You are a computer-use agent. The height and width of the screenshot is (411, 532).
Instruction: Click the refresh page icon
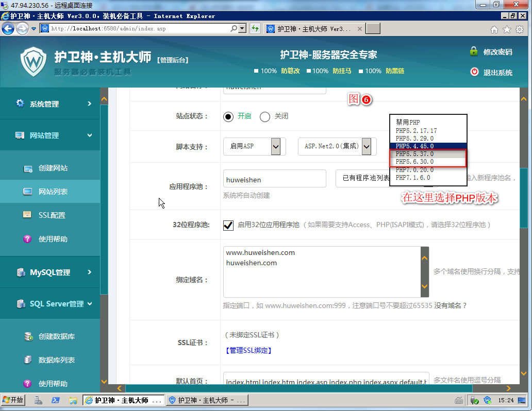[x=255, y=29]
